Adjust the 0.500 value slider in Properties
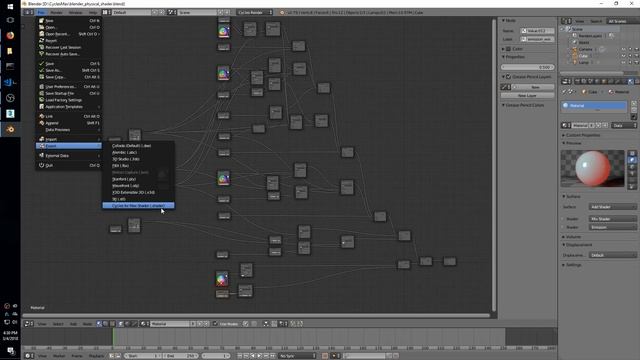The image size is (640, 360). tap(527, 67)
